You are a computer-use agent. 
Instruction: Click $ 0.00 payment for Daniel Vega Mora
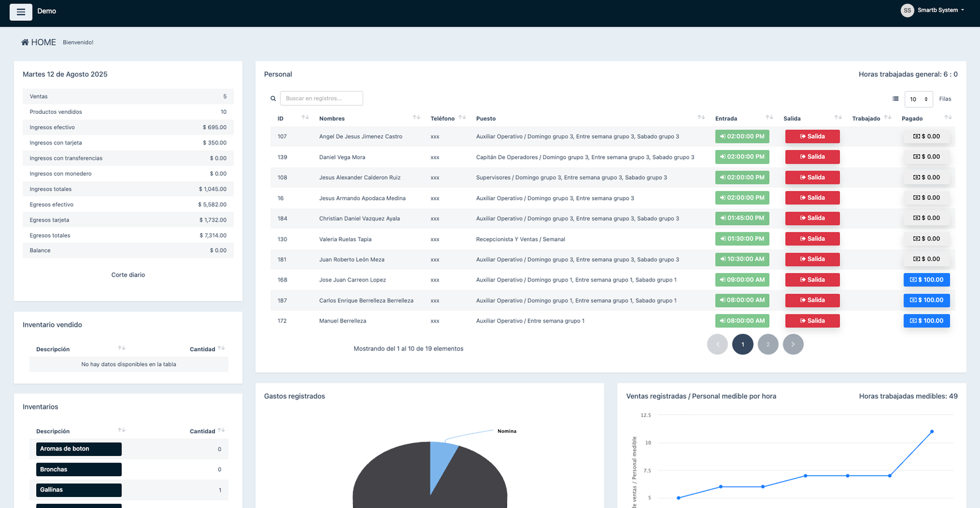point(927,157)
